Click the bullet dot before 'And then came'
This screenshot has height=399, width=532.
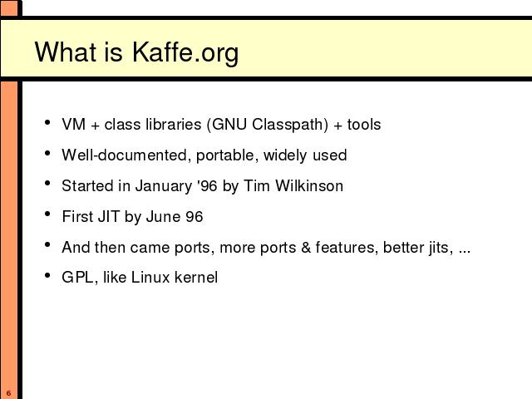tap(47, 244)
